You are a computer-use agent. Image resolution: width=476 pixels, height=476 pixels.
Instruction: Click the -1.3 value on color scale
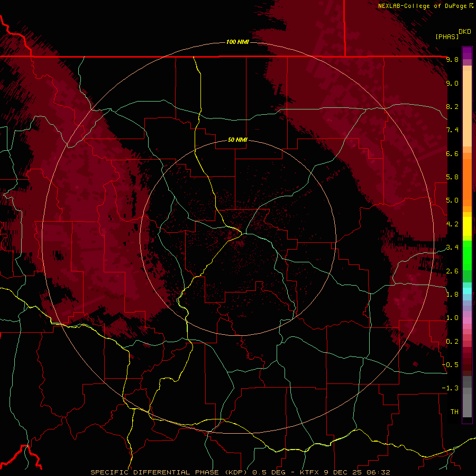click(451, 388)
